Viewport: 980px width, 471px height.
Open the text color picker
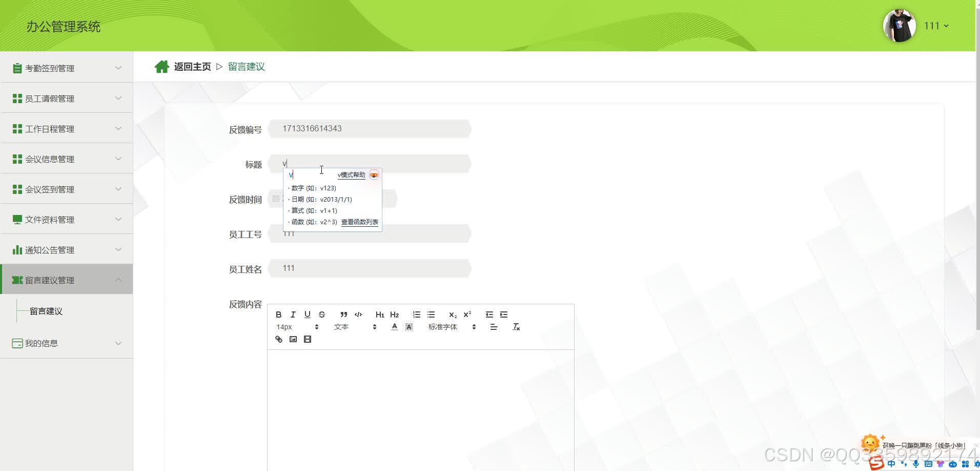(x=394, y=326)
